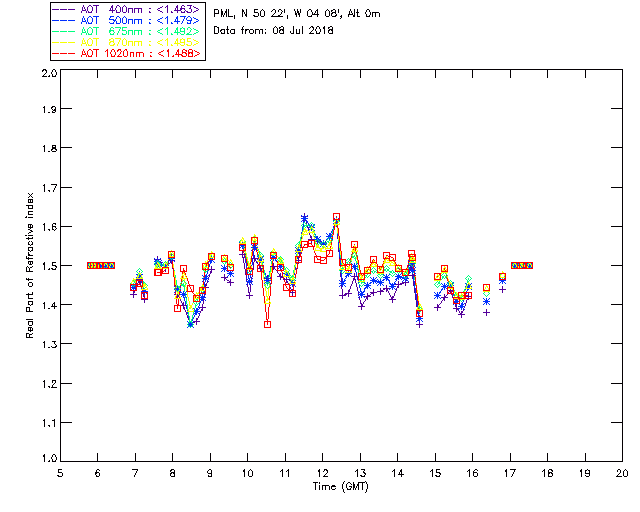
Task: Click y-axis label 1.5
Action: 49,266
